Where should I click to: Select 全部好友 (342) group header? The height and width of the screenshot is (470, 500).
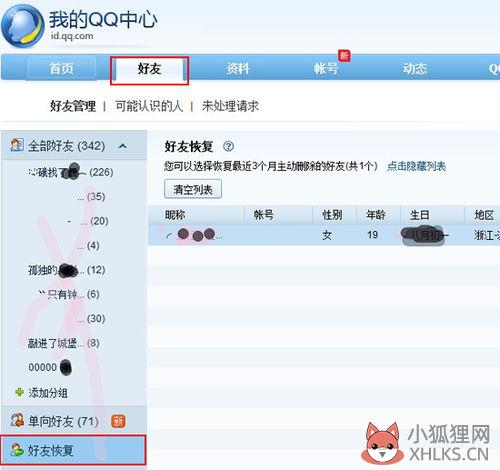point(74,146)
